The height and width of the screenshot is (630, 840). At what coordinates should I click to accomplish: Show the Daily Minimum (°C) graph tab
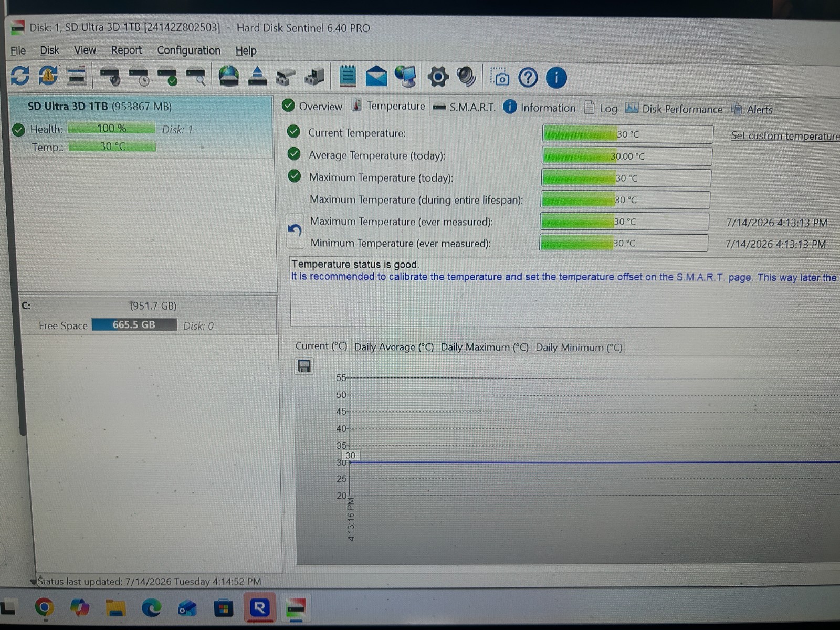coord(579,348)
